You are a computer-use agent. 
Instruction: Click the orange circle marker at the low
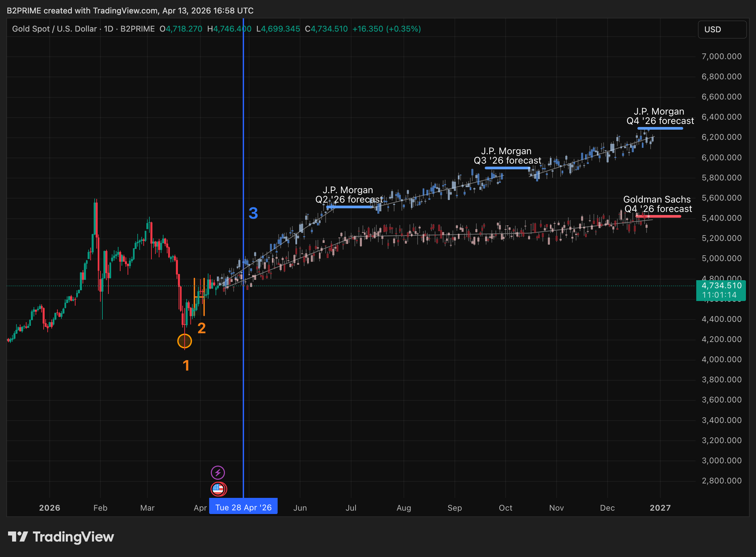pos(185,341)
